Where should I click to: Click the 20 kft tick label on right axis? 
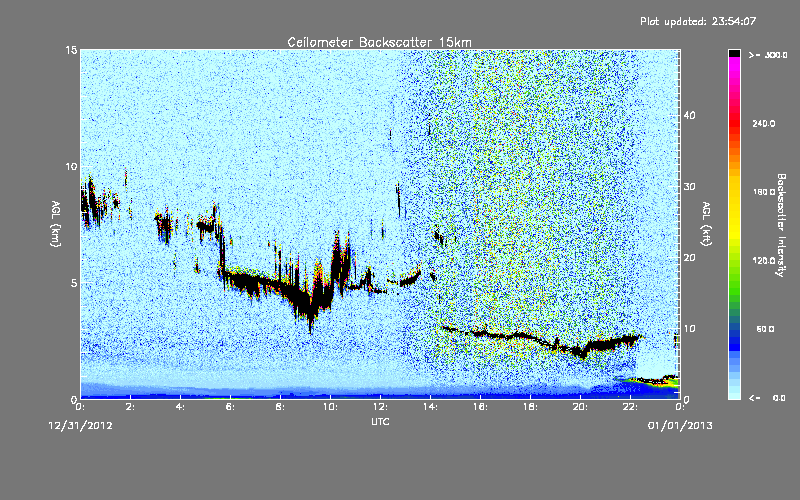pyautogui.click(x=689, y=257)
